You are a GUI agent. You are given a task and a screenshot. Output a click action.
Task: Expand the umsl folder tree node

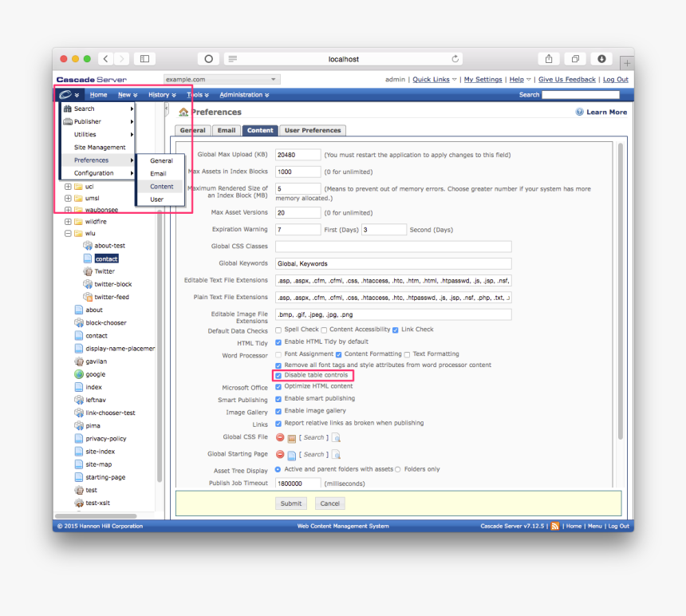coord(68,198)
